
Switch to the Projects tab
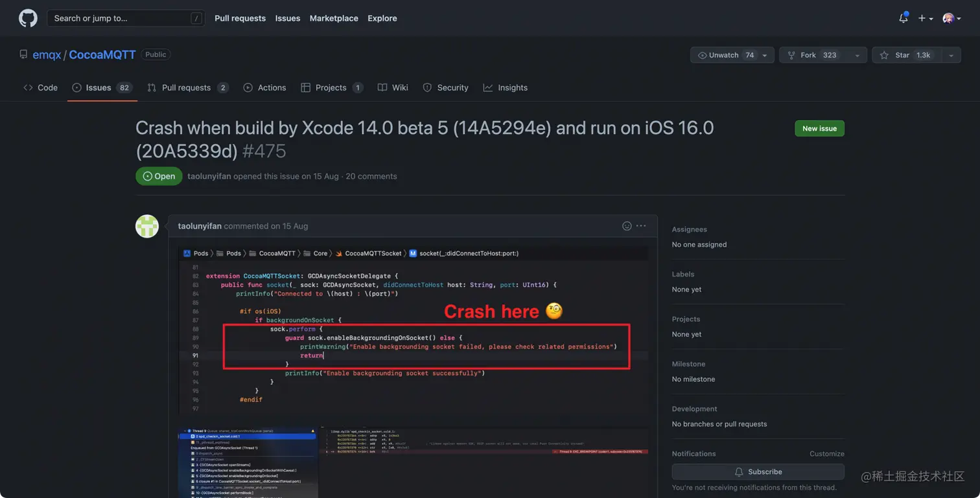coord(332,87)
